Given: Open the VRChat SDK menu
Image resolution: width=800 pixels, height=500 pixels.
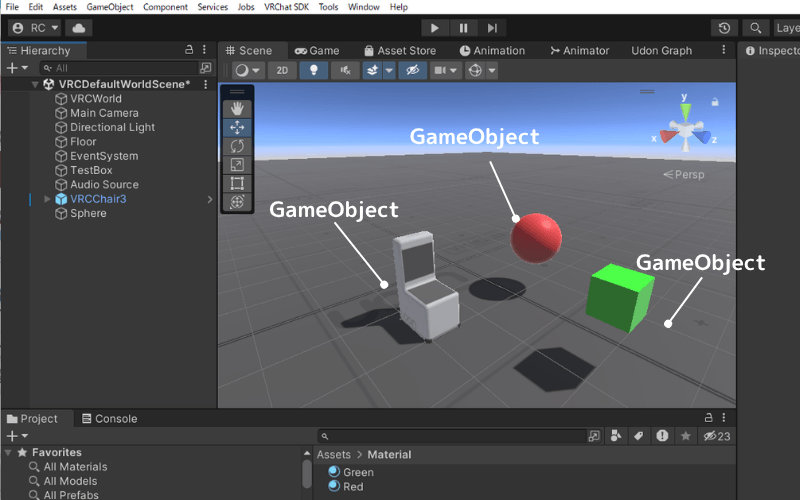Looking at the screenshot, I should pyautogui.click(x=286, y=7).
